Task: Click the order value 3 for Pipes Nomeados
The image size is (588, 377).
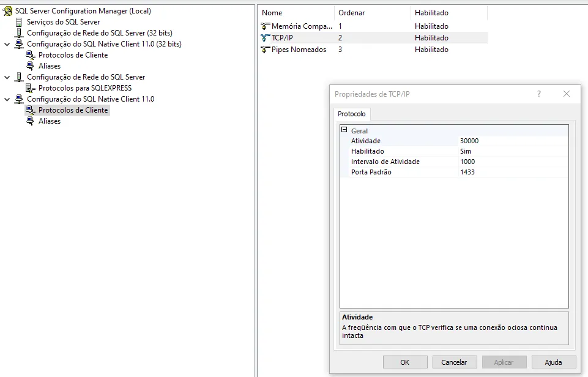Action: click(x=340, y=50)
